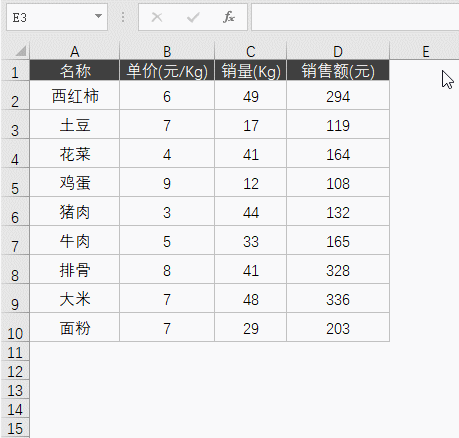The height and width of the screenshot is (438, 459).
Task: Select the cell 面粉
Action: [x=75, y=327]
